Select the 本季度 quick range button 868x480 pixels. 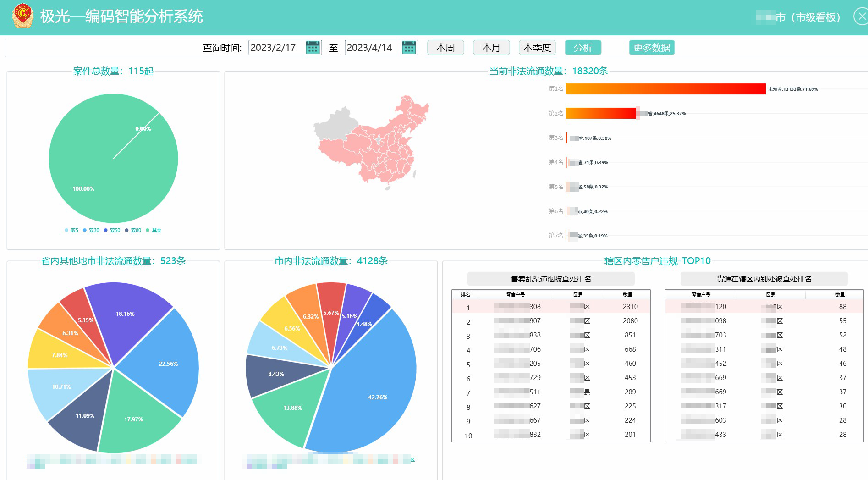[x=537, y=48]
